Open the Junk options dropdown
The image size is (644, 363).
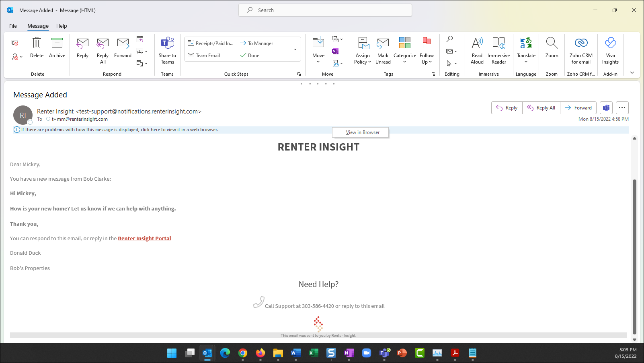pyautogui.click(x=17, y=57)
